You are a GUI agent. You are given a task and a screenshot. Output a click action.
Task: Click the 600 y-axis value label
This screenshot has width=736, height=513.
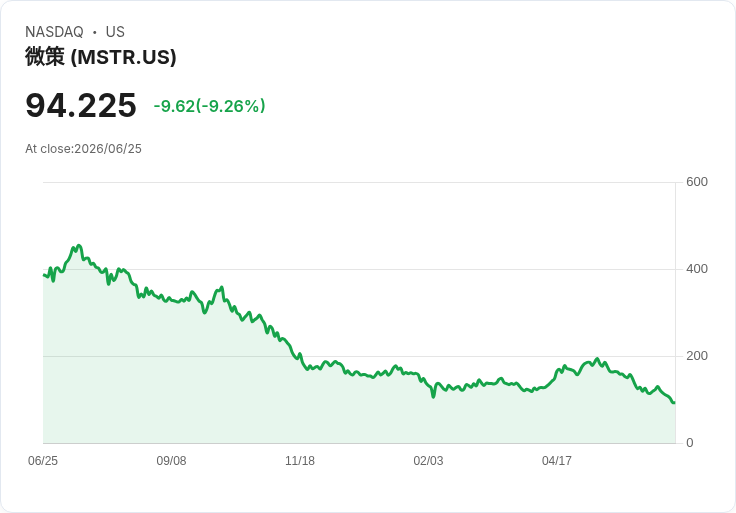(x=697, y=182)
